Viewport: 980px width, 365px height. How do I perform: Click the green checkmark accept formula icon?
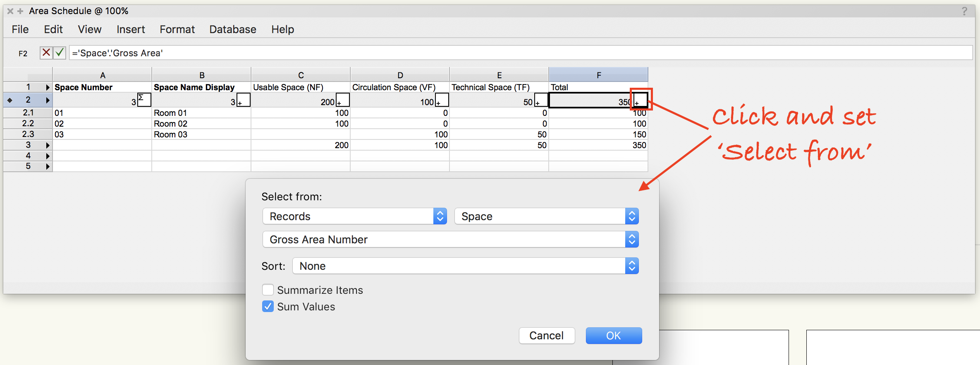[x=60, y=53]
